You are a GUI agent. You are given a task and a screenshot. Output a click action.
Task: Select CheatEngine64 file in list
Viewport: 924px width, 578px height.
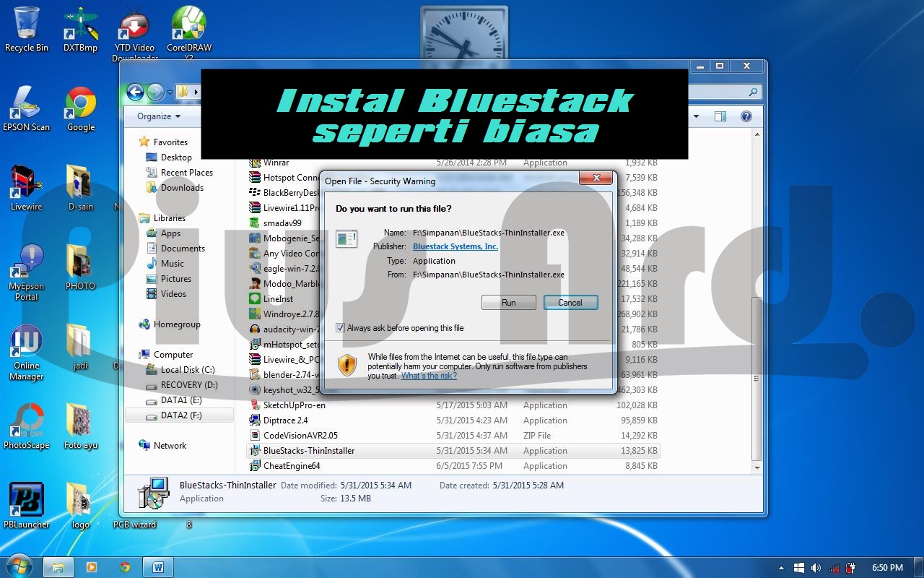453,466
